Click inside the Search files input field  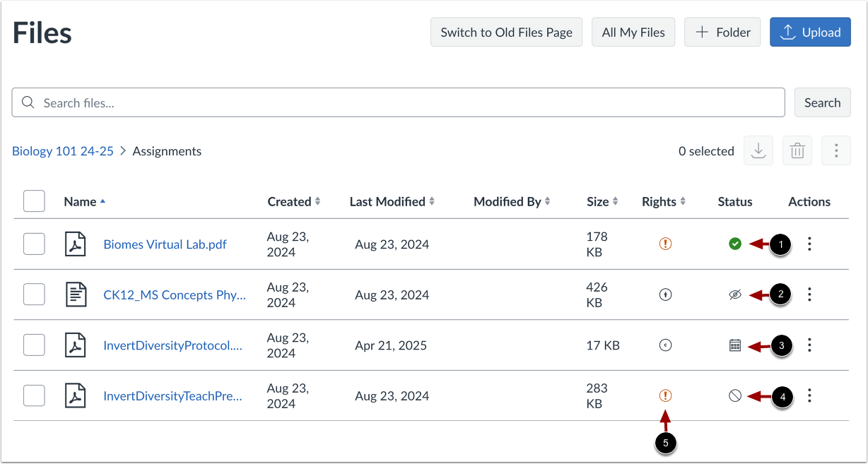coord(283,102)
